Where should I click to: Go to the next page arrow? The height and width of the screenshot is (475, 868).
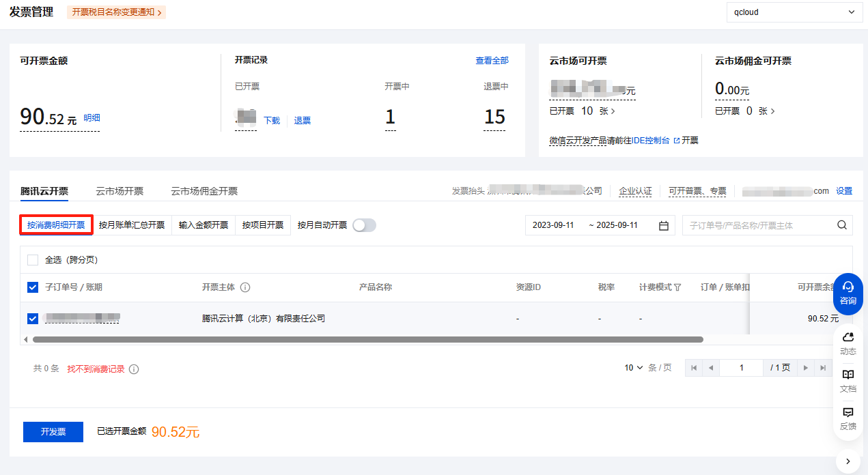point(806,368)
